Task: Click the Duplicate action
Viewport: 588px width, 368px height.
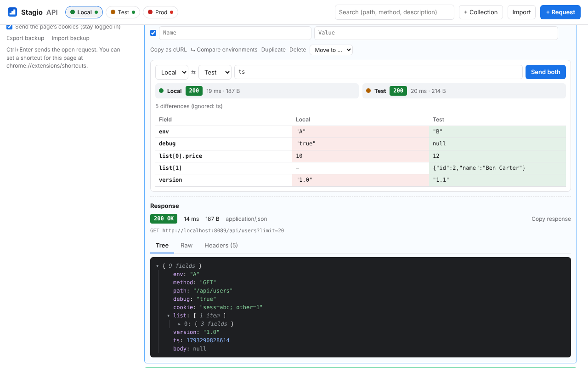Action: [x=273, y=50]
